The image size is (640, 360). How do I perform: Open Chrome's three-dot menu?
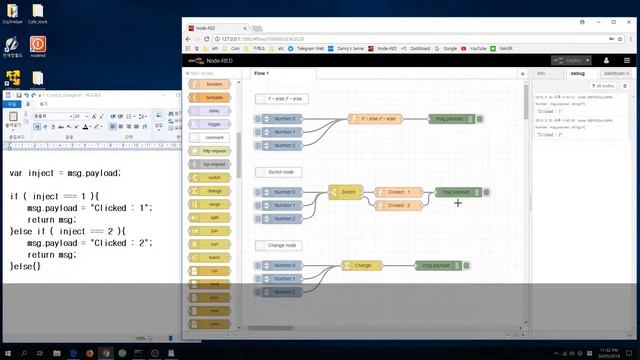click(631, 39)
